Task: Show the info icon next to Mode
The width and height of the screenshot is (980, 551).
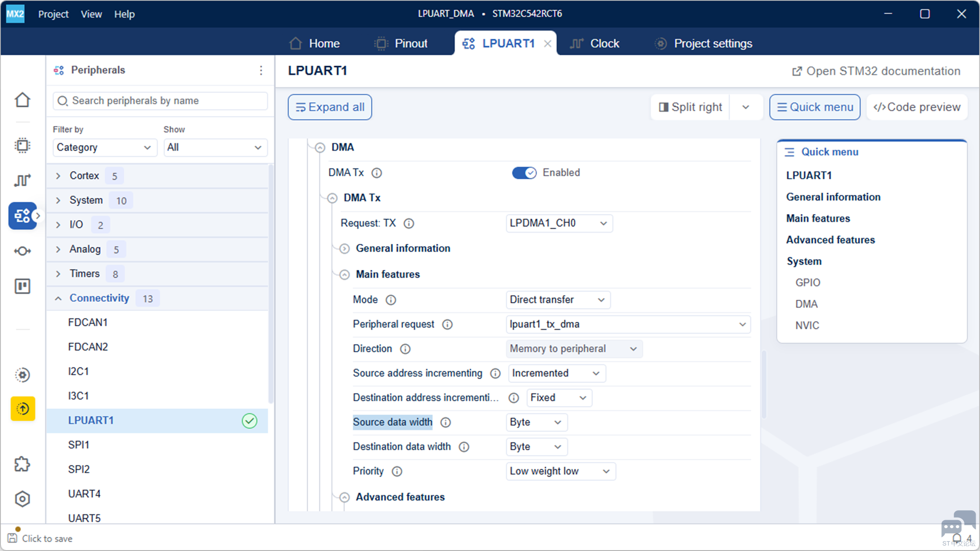Action: [391, 300]
